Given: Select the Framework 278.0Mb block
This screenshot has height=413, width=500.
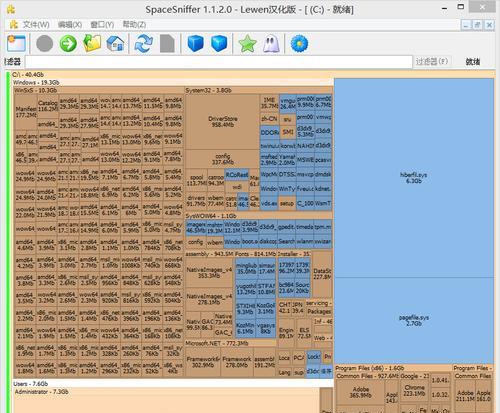Looking at the screenshot, I should click(237, 362).
